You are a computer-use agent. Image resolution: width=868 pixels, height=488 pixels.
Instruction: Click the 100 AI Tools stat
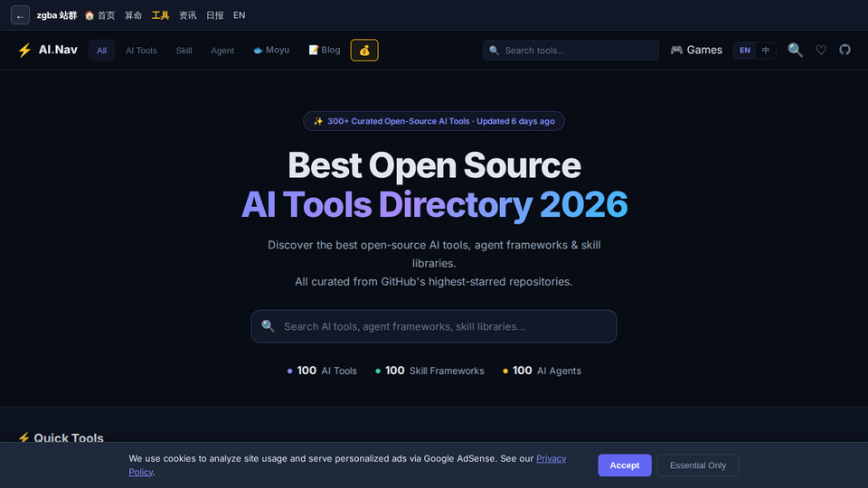(x=322, y=371)
